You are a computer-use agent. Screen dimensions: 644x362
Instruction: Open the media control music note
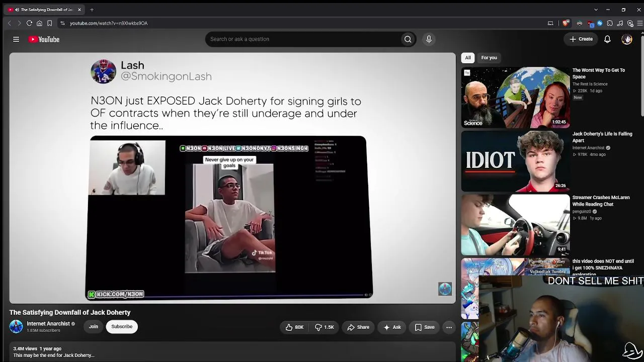620,23
